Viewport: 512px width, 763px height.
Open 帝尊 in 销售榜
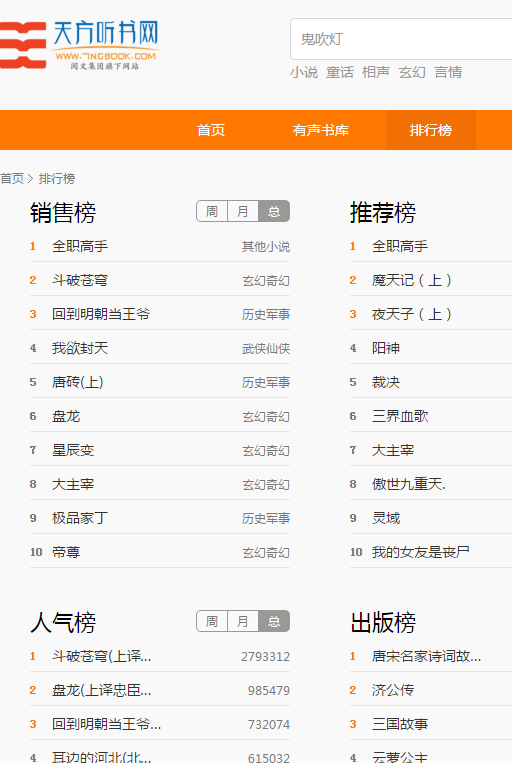point(66,552)
